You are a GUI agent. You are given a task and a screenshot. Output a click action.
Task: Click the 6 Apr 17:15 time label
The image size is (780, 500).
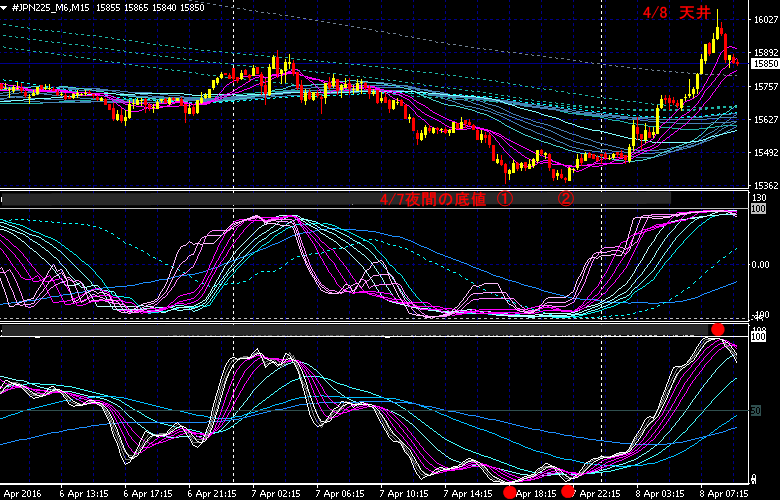point(148,494)
